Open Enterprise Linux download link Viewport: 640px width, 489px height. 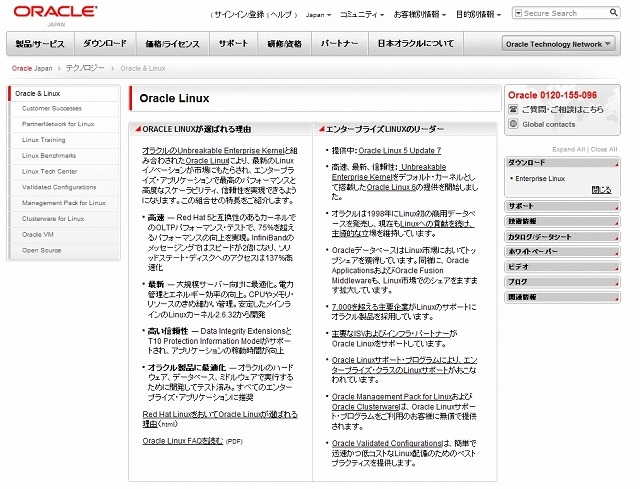(540, 179)
